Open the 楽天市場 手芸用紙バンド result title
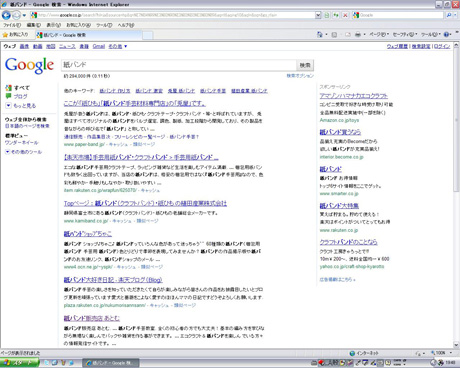Viewport: 460px width, 368px height. pyautogui.click(x=141, y=157)
